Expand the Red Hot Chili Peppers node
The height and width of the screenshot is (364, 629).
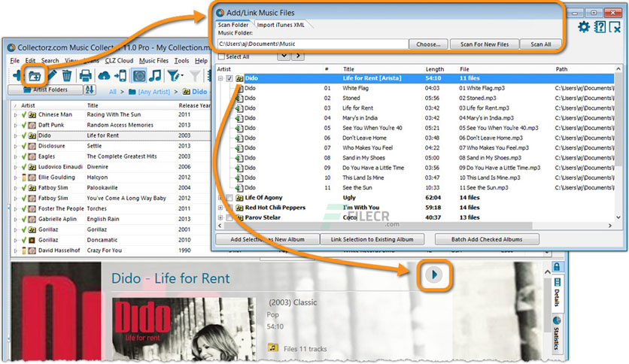click(x=220, y=208)
